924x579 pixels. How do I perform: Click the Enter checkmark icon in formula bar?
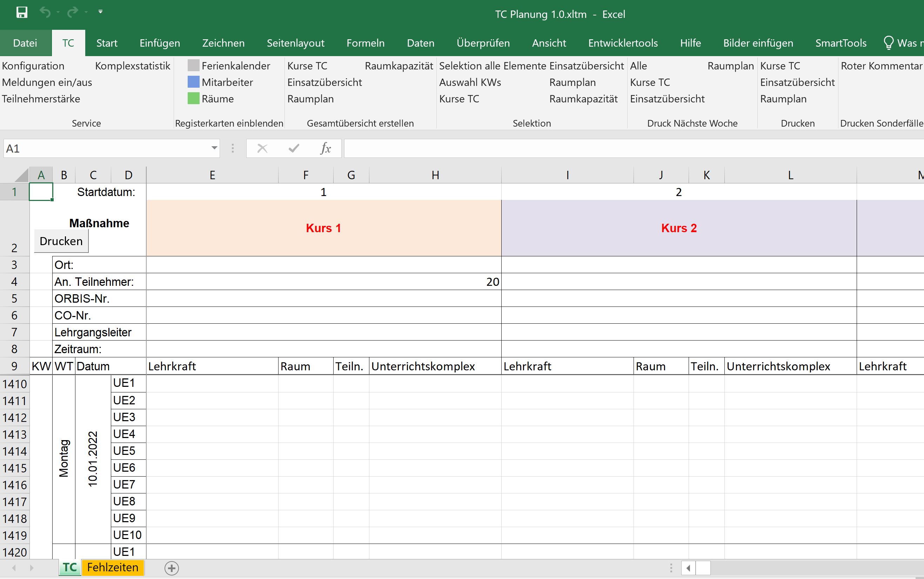coord(294,148)
